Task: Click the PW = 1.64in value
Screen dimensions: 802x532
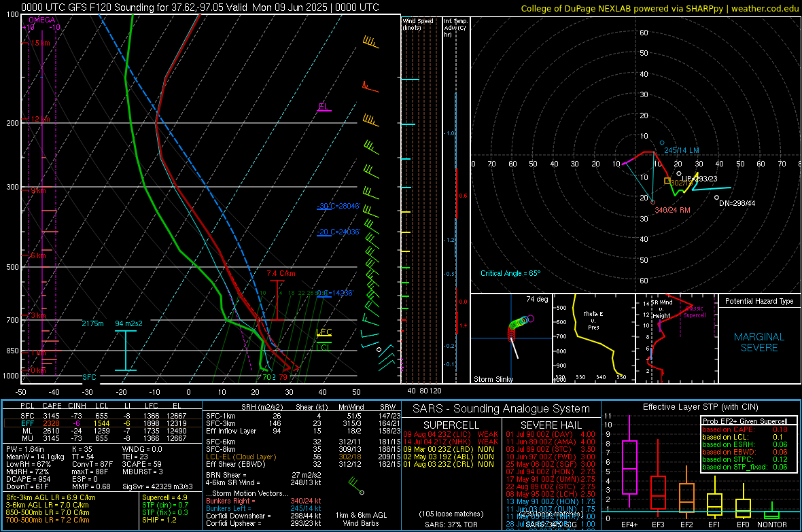Action: 25,449
